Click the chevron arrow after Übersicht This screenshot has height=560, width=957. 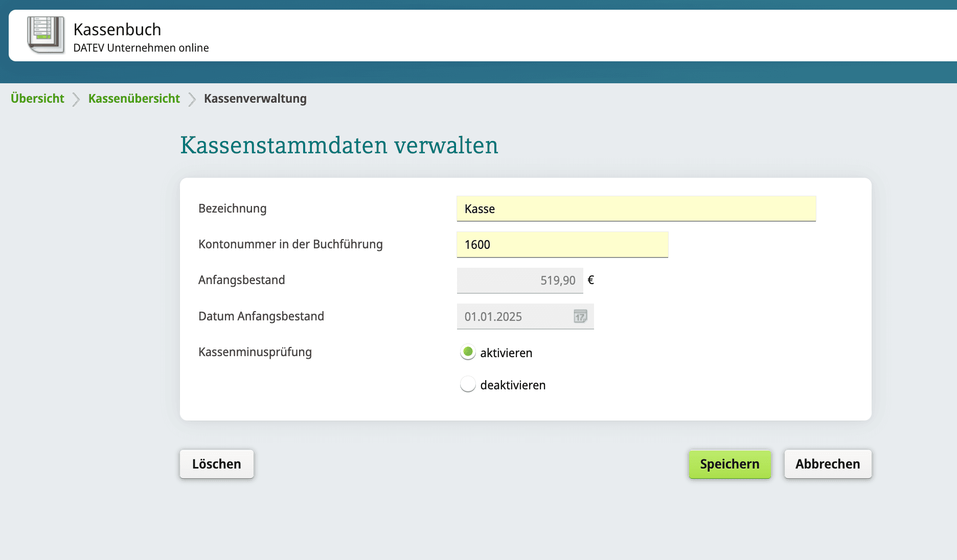(x=76, y=99)
